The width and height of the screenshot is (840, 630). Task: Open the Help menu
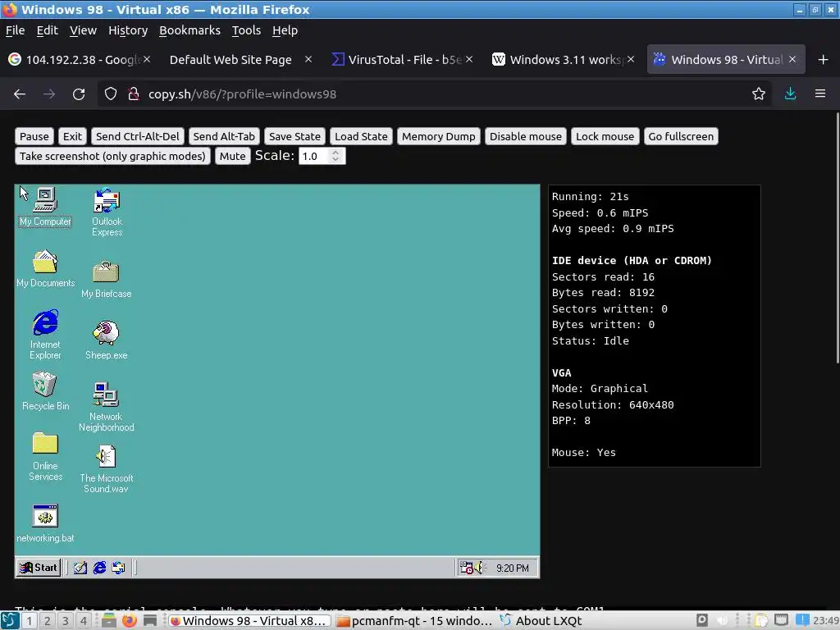285,30
